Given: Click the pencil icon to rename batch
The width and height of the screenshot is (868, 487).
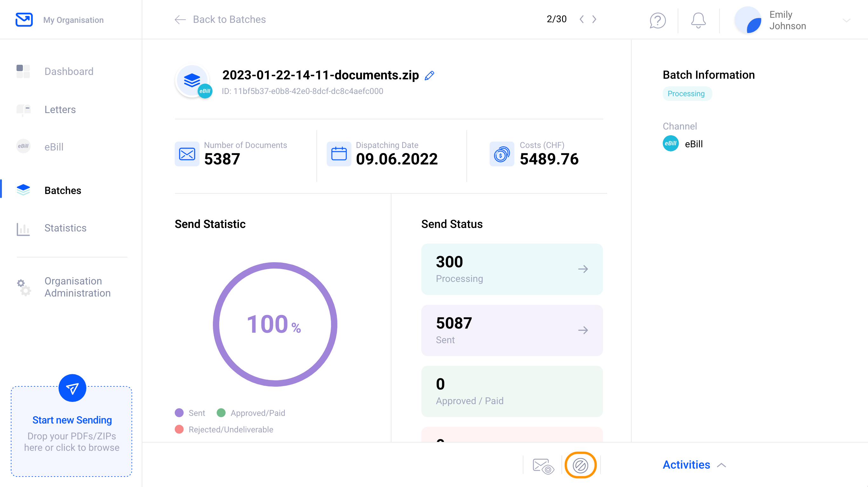Looking at the screenshot, I should click(x=429, y=76).
